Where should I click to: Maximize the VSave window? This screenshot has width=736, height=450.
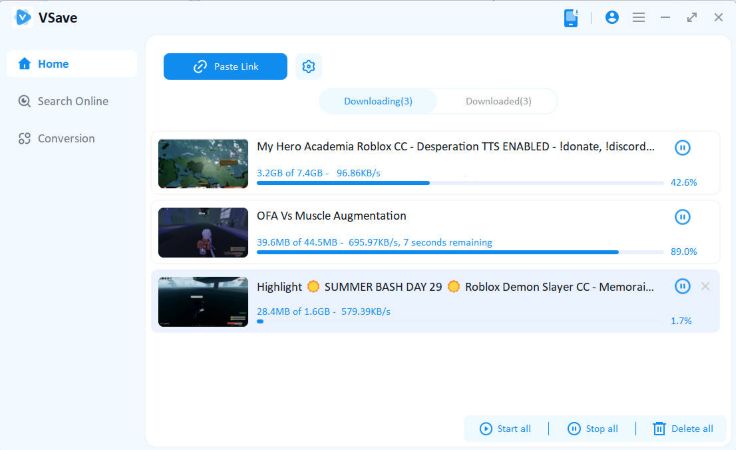click(692, 17)
